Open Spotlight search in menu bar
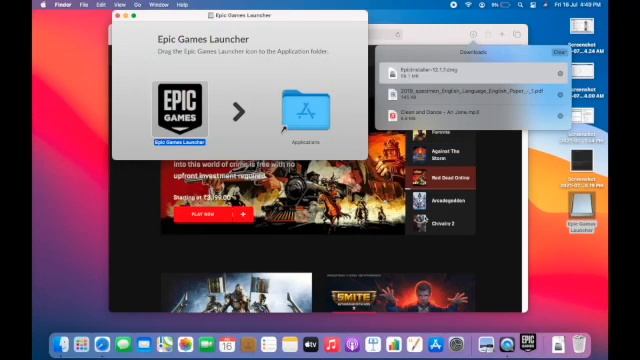 520,5
